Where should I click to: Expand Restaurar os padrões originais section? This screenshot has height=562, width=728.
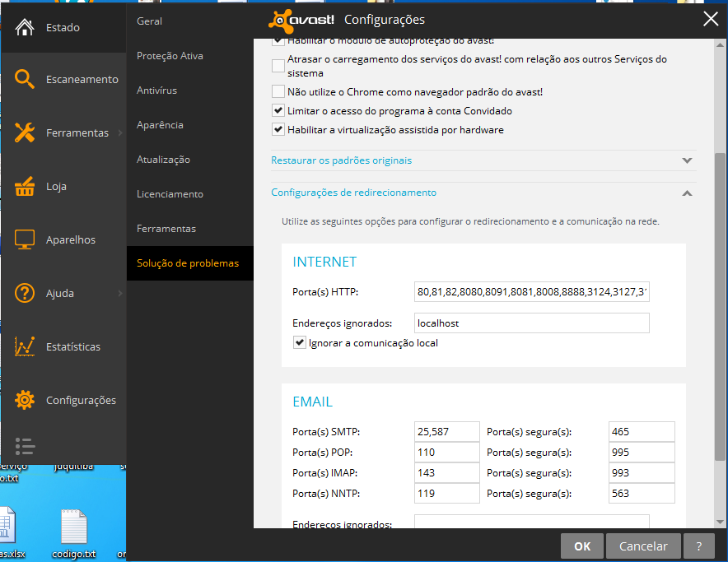687,160
